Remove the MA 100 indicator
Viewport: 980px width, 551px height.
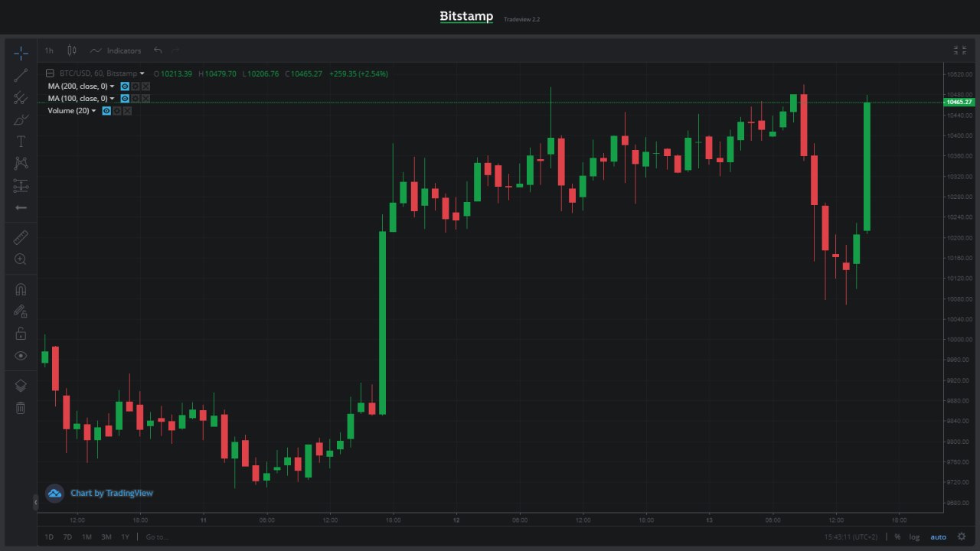click(145, 99)
